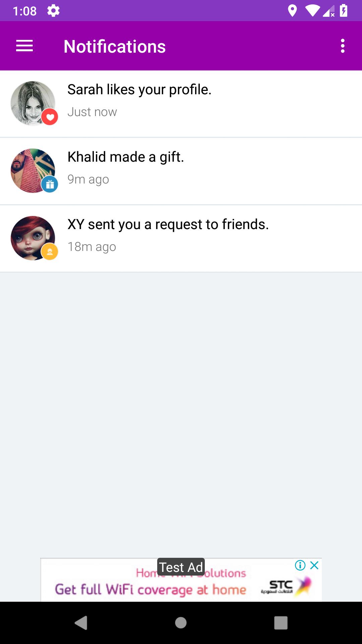Tap the settings gear in the status bar

point(53,11)
